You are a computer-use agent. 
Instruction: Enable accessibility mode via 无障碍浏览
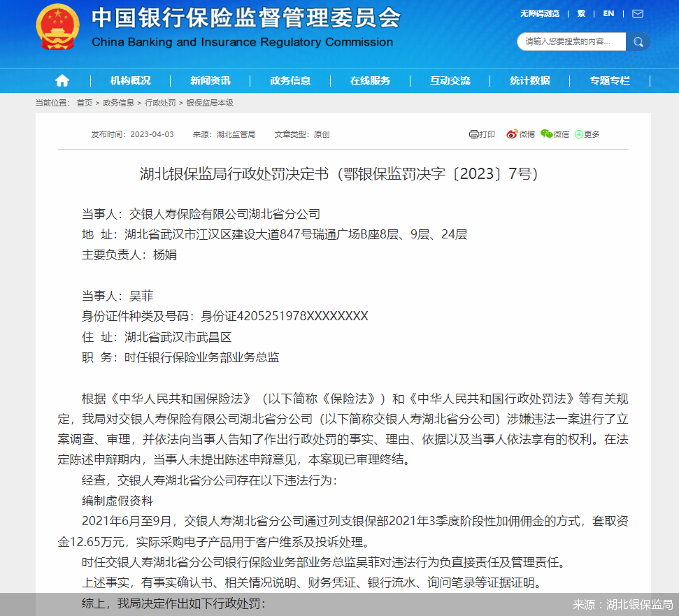[540, 13]
